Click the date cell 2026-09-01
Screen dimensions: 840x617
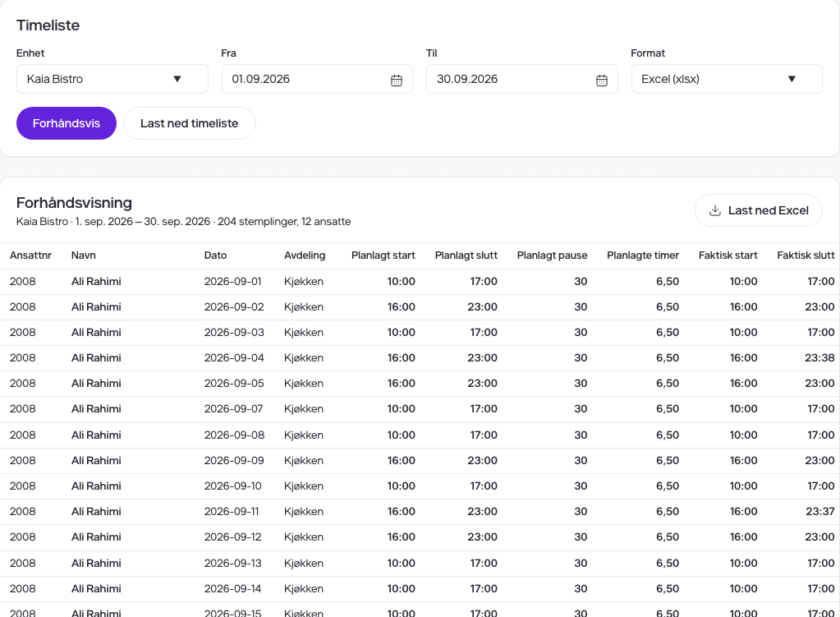(232, 282)
